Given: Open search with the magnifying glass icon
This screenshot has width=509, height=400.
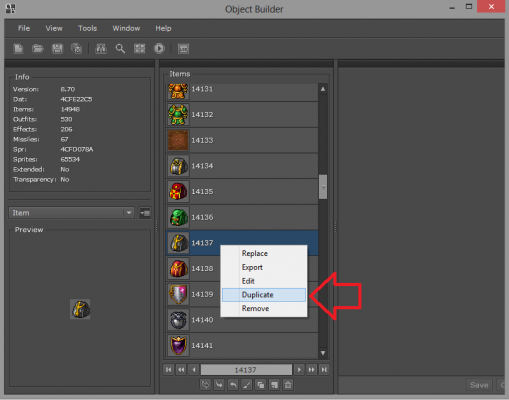Looking at the screenshot, I should tap(120, 49).
